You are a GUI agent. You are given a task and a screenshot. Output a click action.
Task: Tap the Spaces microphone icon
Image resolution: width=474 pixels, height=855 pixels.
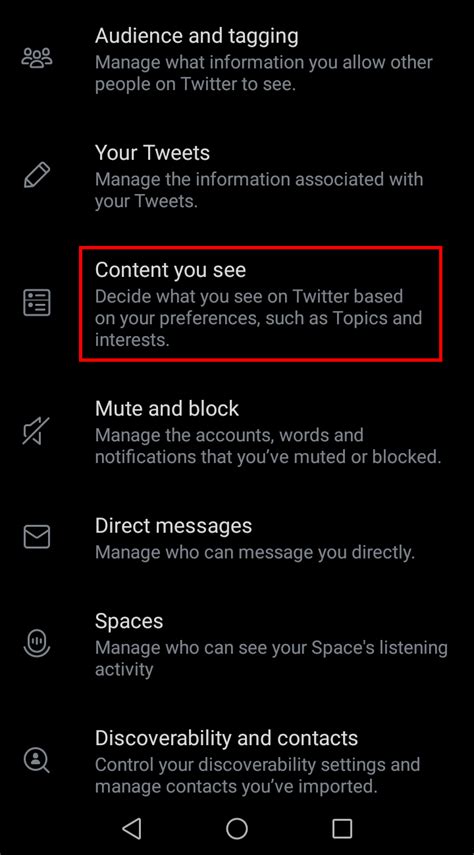click(x=37, y=642)
